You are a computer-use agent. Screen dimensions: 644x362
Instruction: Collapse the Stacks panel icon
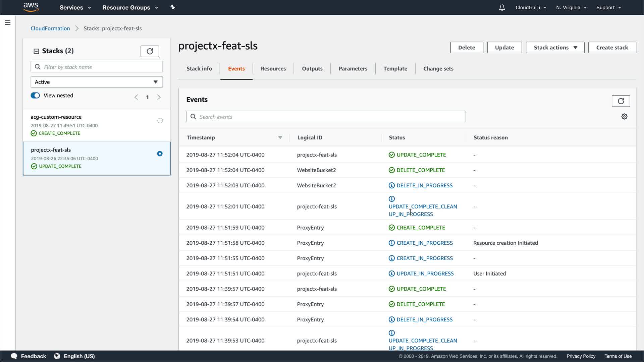coord(36,51)
